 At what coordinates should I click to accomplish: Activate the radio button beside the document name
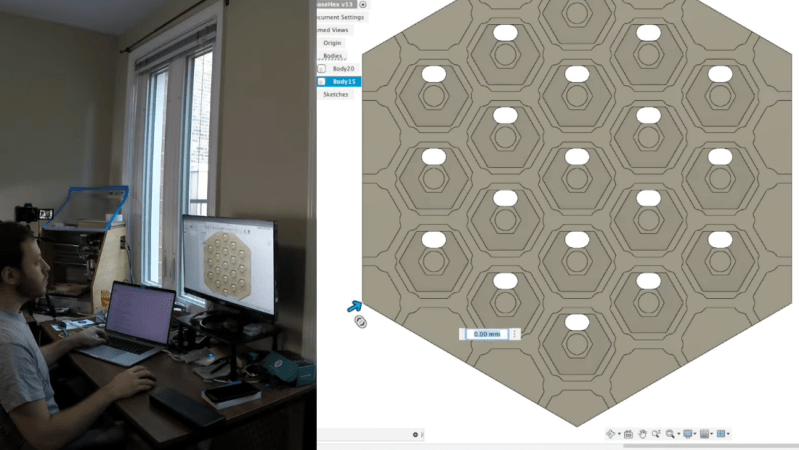363,5
